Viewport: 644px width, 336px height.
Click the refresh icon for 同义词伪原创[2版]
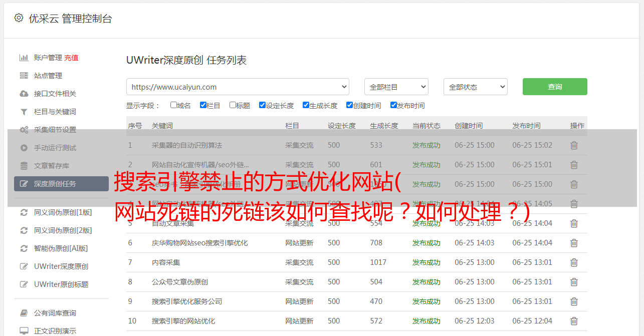pyautogui.click(x=24, y=230)
